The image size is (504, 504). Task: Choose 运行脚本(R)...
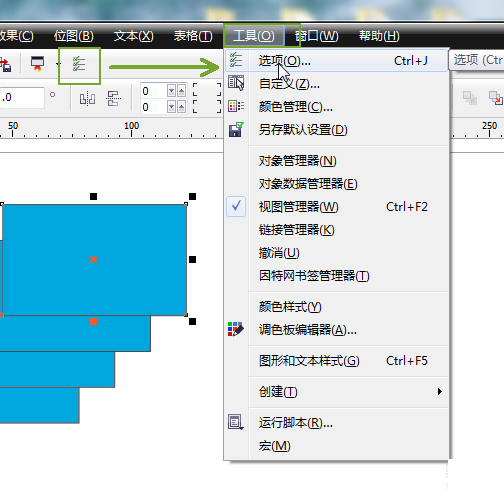point(337,423)
